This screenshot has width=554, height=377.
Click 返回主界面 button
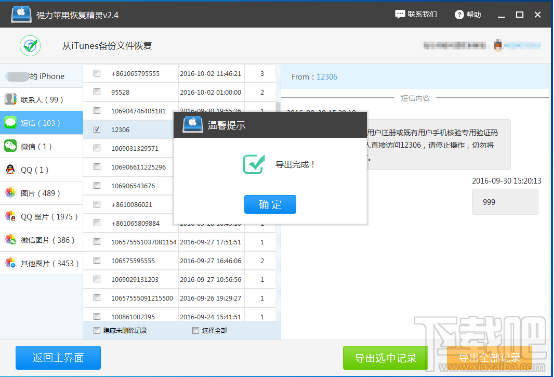[58, 358]
